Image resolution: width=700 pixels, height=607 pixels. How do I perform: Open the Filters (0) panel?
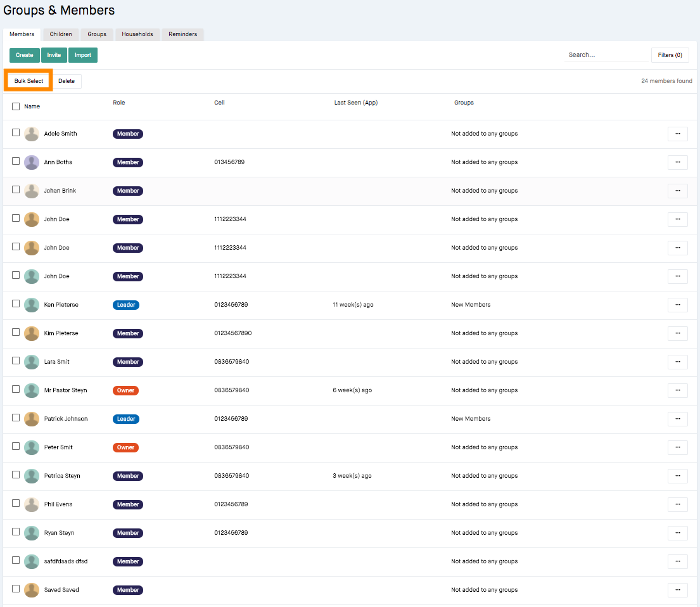tap(670, 55)
